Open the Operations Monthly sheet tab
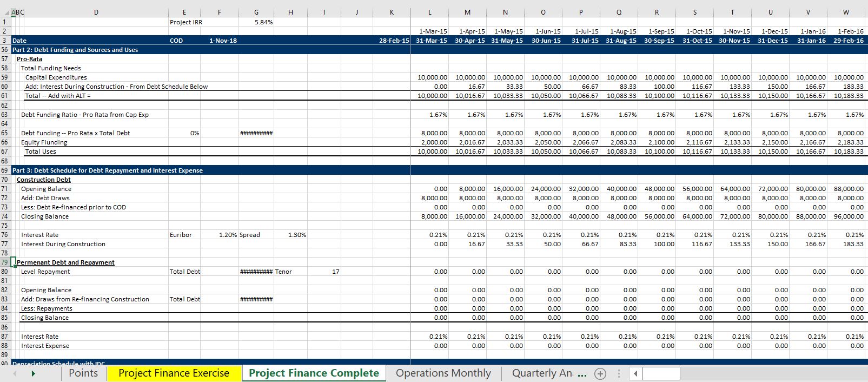 tap(443, 373)
